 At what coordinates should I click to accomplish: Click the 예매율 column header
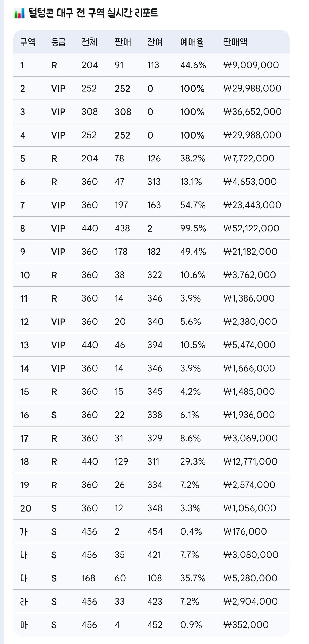[x=192, y=42]
